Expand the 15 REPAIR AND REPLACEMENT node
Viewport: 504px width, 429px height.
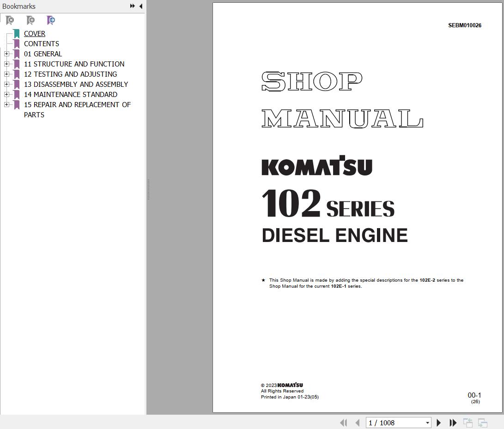(6, 104)
